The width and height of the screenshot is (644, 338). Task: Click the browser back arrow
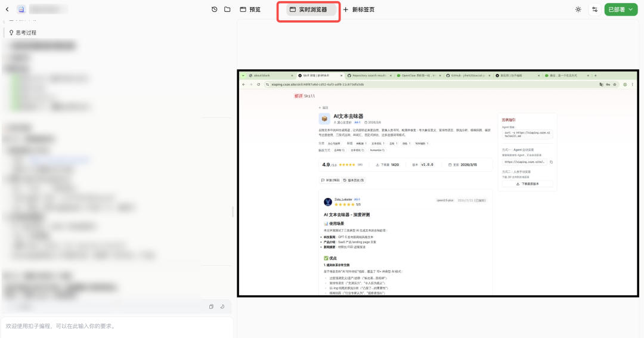[x=243, y=85]
